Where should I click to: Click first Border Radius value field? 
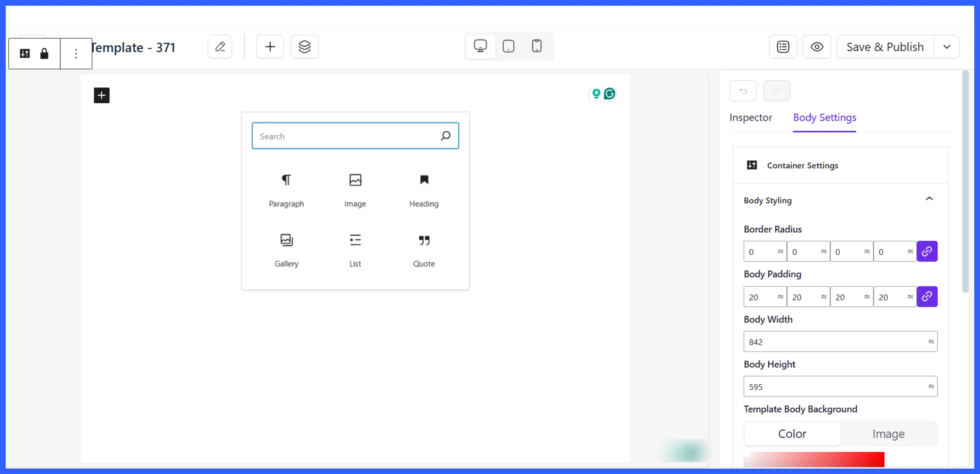765,252
